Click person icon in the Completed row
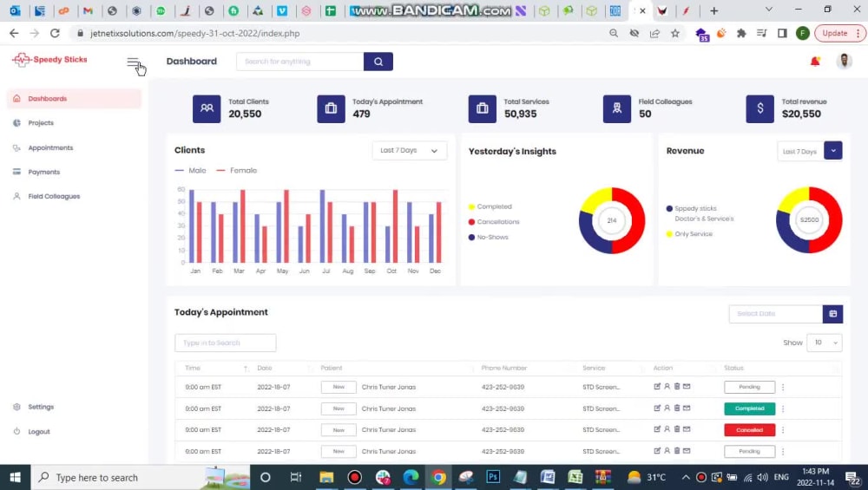Image resolution: width=868 pixels, height=490 pixels. pos(667,408)
